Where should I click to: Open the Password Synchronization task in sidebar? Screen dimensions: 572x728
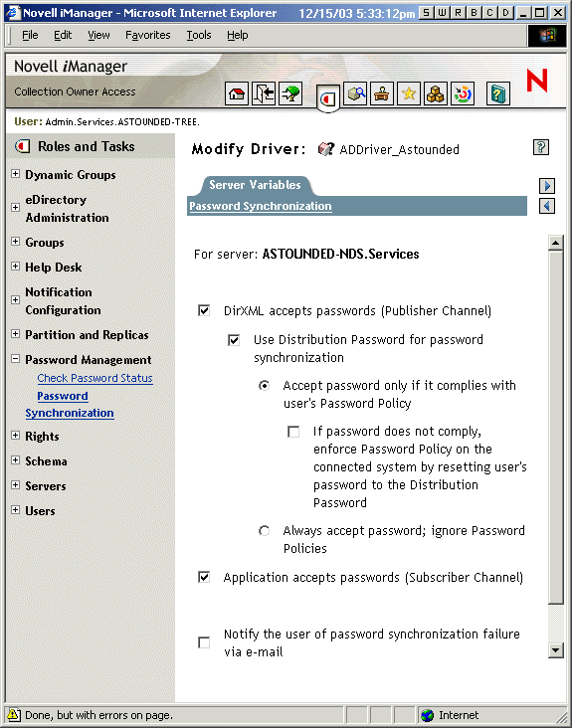point(70,405)
